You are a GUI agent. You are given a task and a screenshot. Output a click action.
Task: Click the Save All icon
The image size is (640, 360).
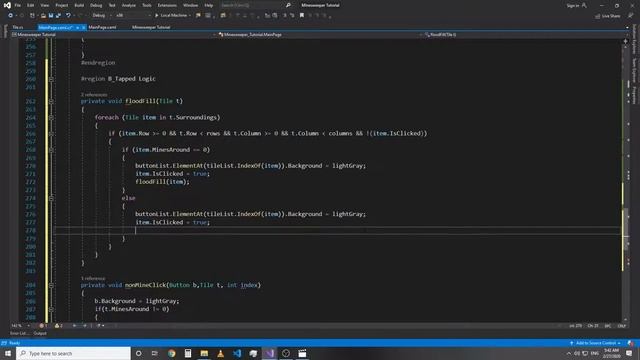(58, 16)
